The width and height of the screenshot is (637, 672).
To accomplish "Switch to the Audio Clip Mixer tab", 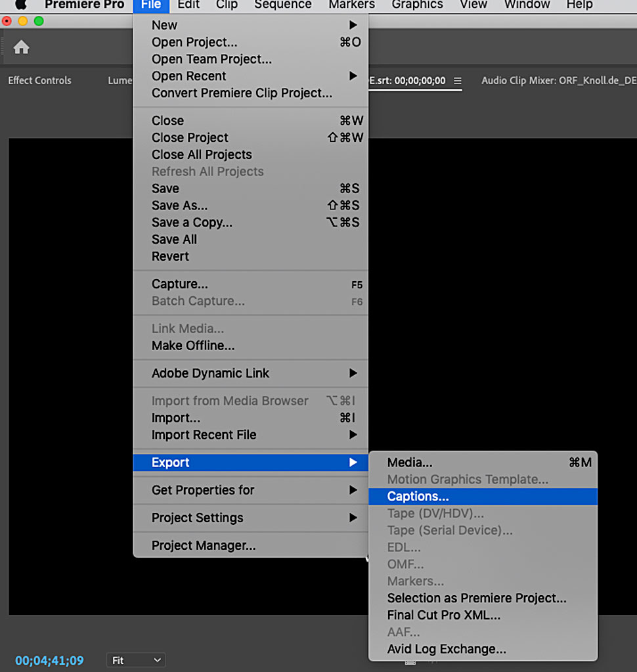I will [559, 81].
